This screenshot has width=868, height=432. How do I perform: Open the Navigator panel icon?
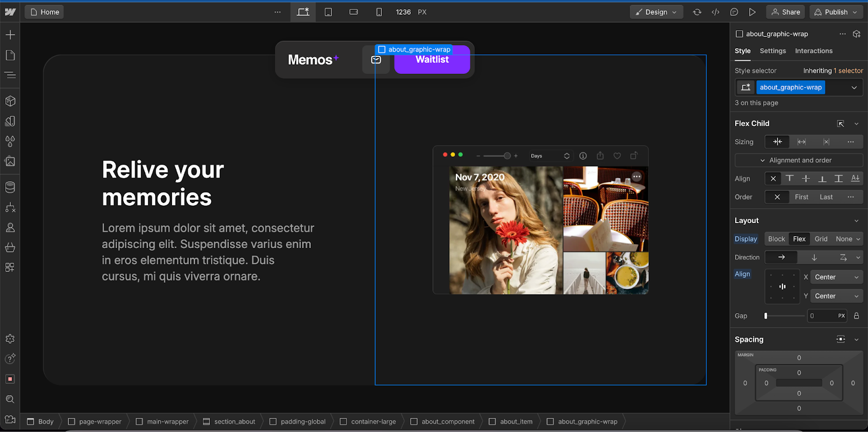(x=10, y=75)
